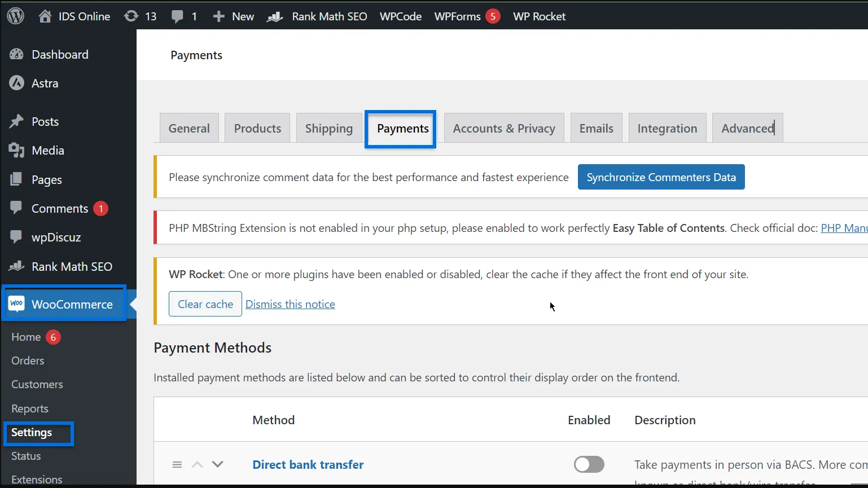This screenshot has width=868, height=488.
Task: Open the Reports submenu item
Action: (x=30, y=408)
